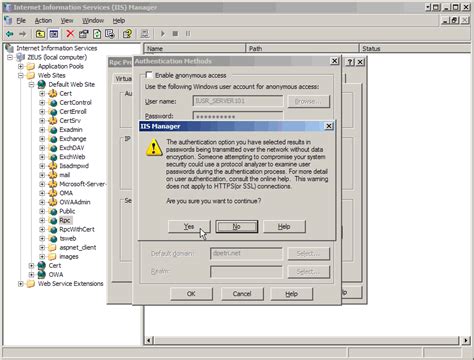Click the Back arrow toolbar icon

[x=10, y=34]
